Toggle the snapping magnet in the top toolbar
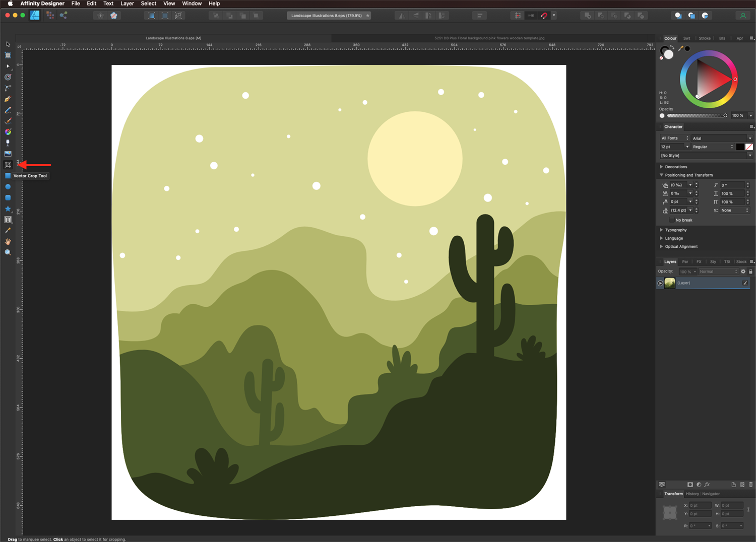This screenshot has width=756, height=542. point(545,16)
